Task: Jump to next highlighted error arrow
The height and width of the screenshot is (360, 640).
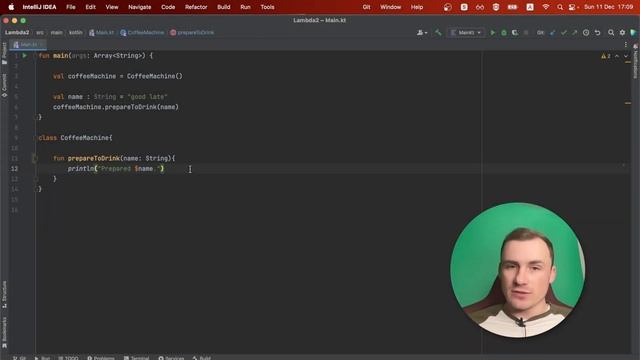Action: (x=626, y=56)
